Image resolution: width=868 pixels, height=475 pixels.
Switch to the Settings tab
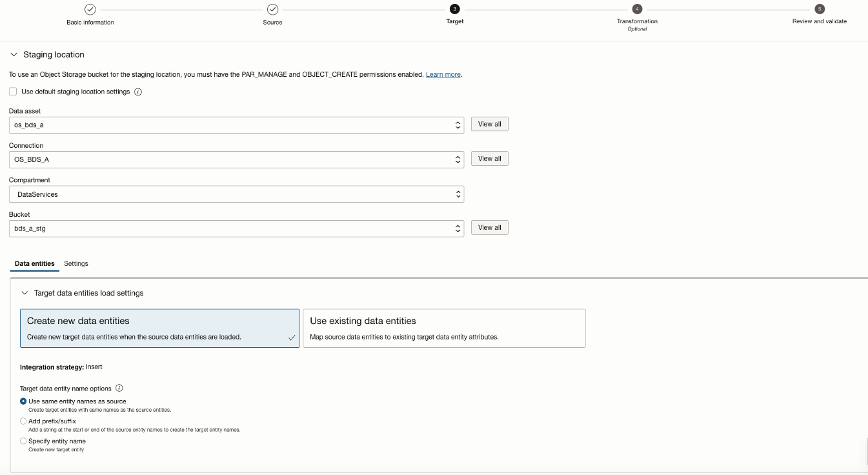(76, 264)
